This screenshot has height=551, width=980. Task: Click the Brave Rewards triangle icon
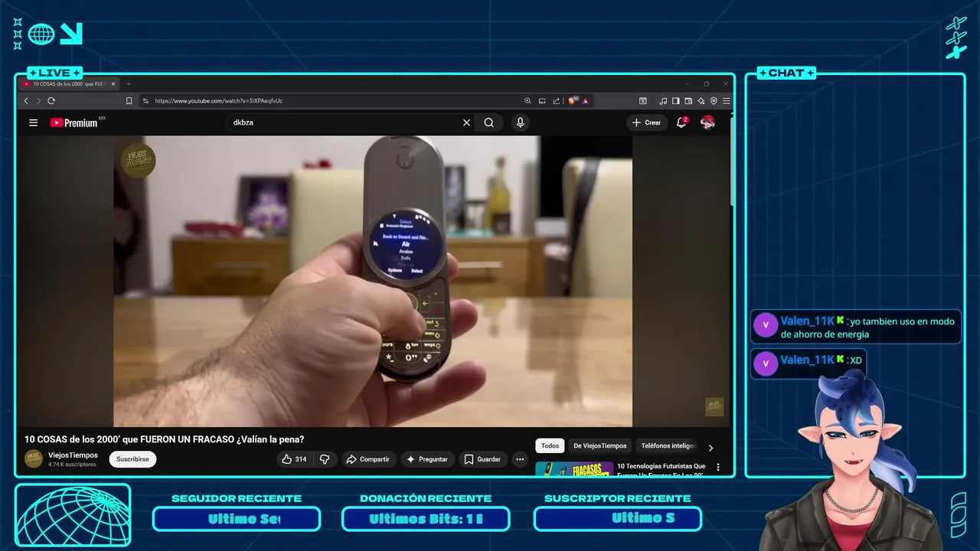click(x=585, y=101)
